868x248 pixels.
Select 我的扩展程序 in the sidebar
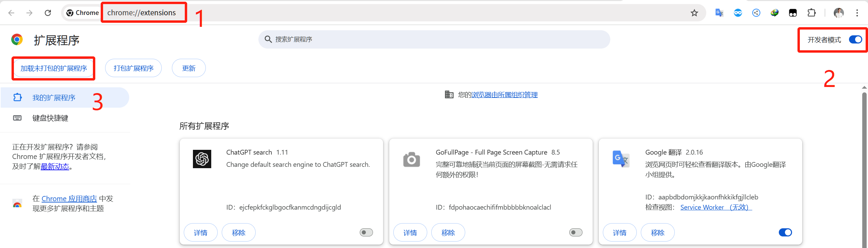pyautogui.click(x=54, y=98)
